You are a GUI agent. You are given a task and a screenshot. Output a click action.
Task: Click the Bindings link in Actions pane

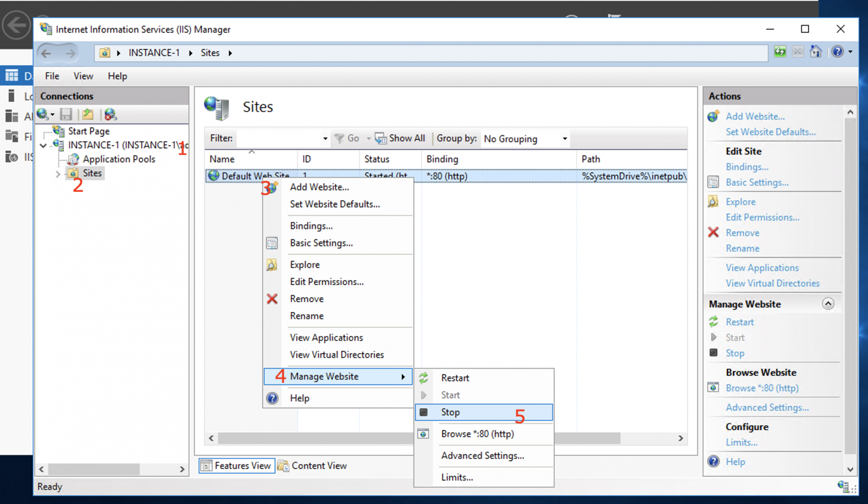[x=747, y=167]
